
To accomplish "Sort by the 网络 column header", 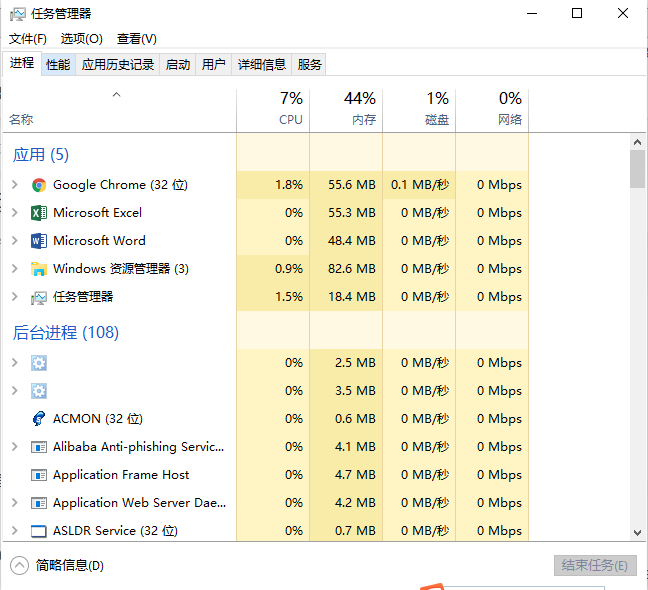I will point(492,111).
